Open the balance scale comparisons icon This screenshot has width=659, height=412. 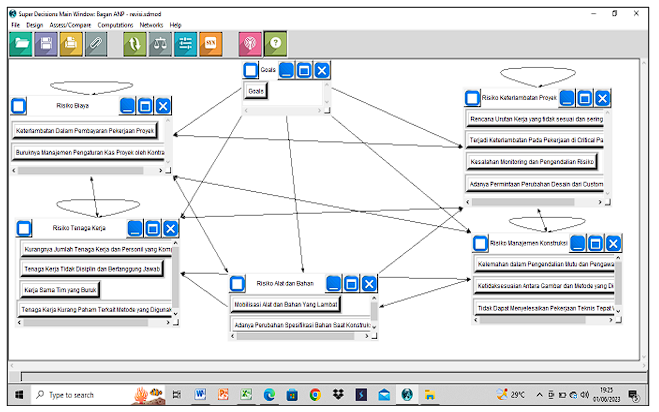pos(160,44)
